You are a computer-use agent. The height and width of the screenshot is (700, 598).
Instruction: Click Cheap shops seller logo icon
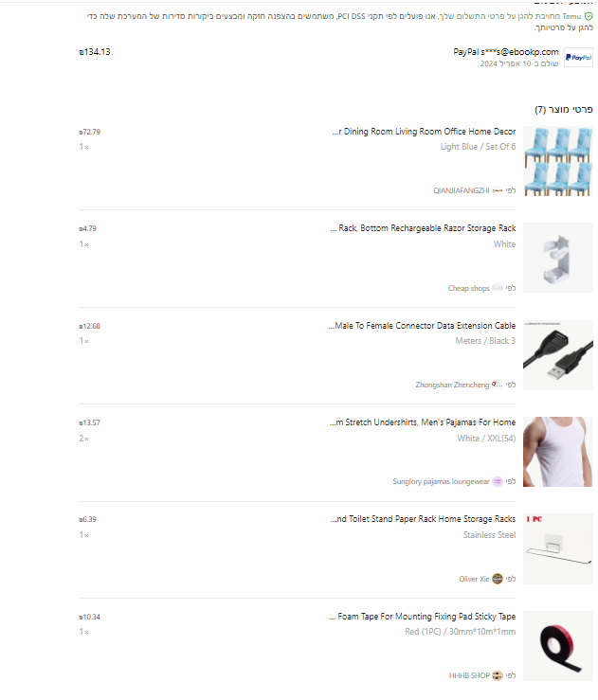498,288
